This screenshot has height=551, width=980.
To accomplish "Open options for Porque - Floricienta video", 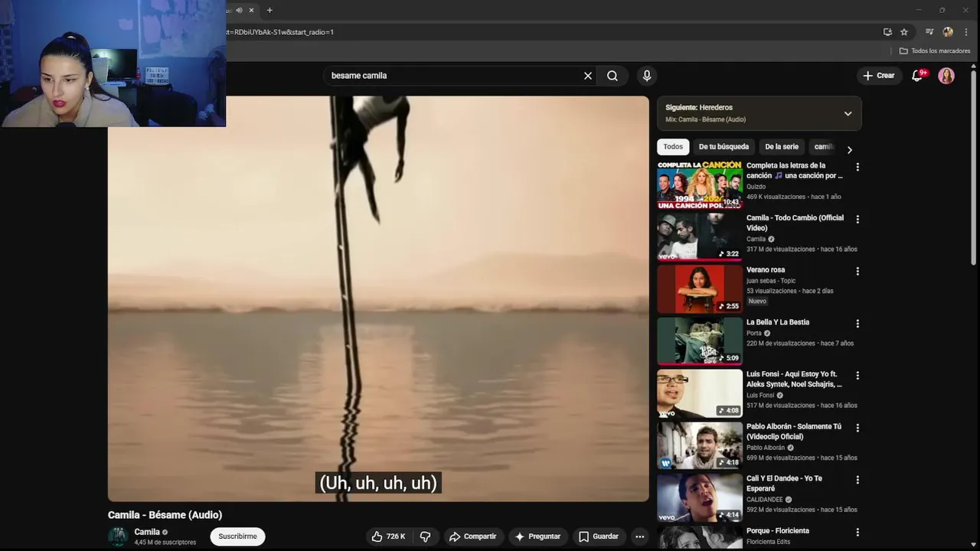I will pyautogui.click(x=857, y=532).
